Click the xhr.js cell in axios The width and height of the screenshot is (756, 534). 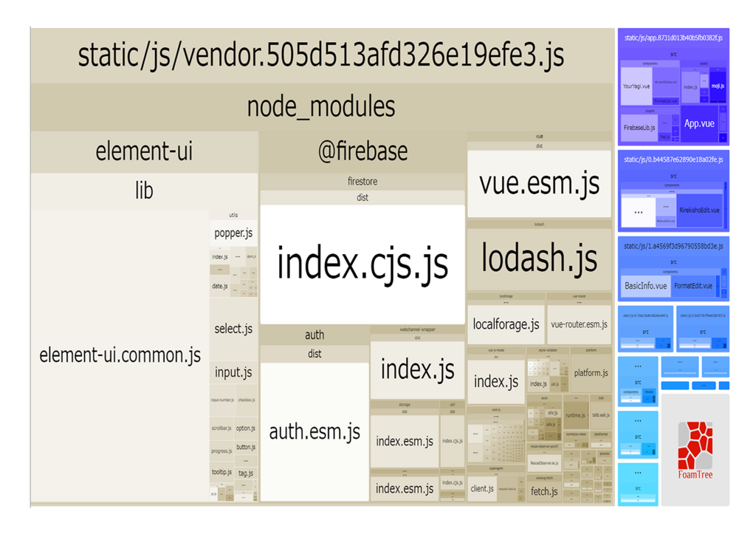tap(552, 413)
